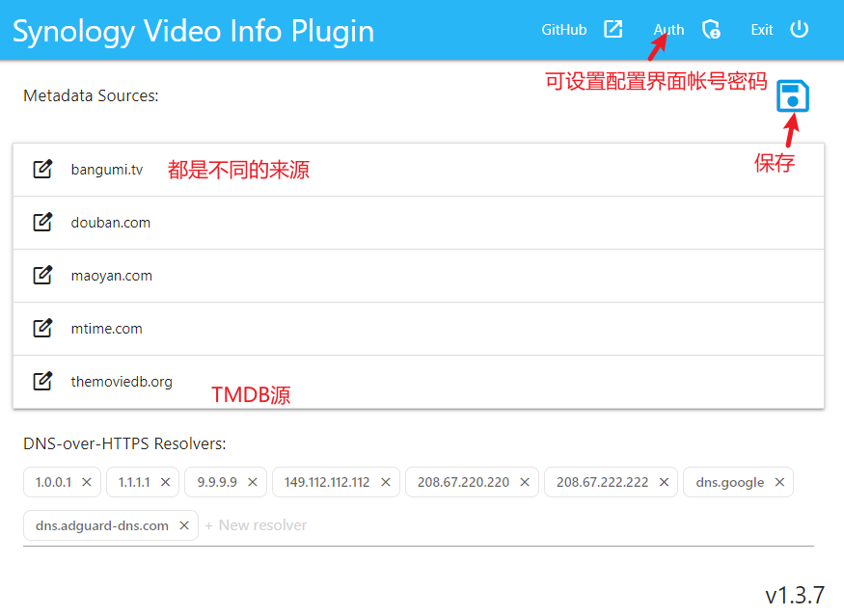Screen dimensions: 844x616
Task: Remove the 1.0.0.1 resolver chip
Action: (x=87, y=482)
